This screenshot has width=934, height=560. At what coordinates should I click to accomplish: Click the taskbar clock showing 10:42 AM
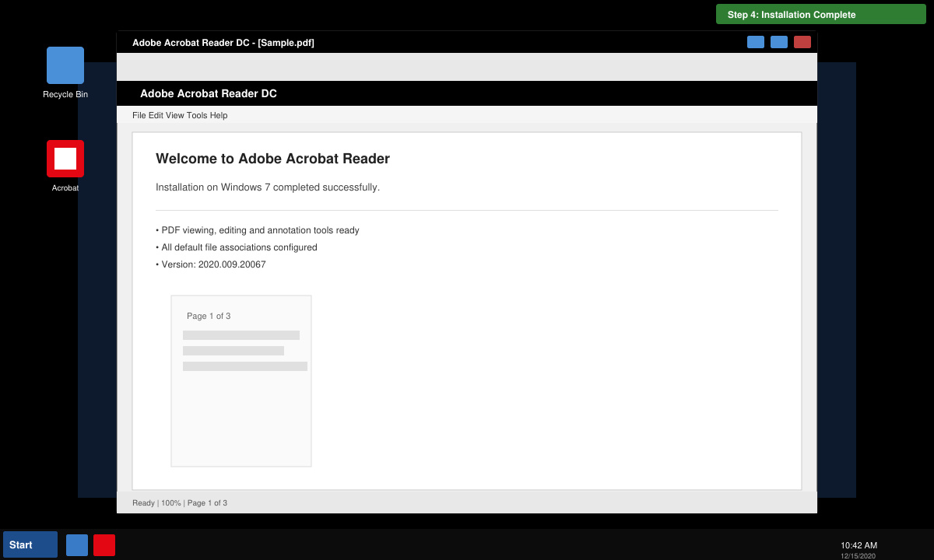pos(859,545)
